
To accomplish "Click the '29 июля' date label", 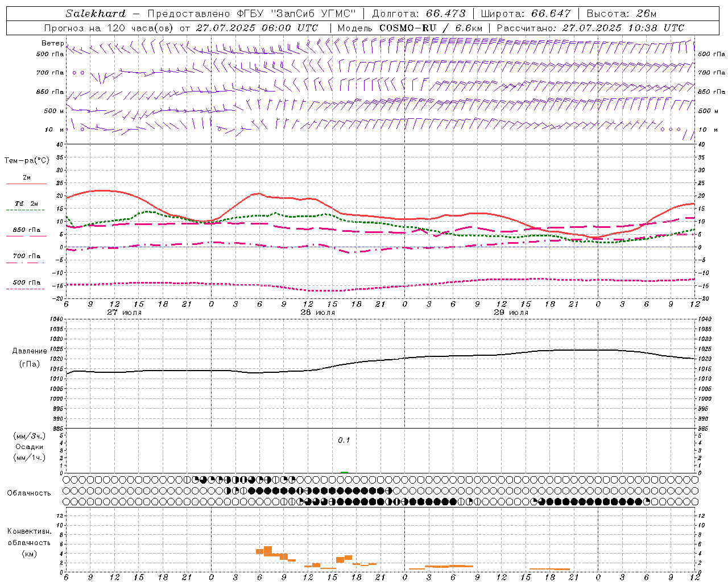I will [x=511, y=313].
